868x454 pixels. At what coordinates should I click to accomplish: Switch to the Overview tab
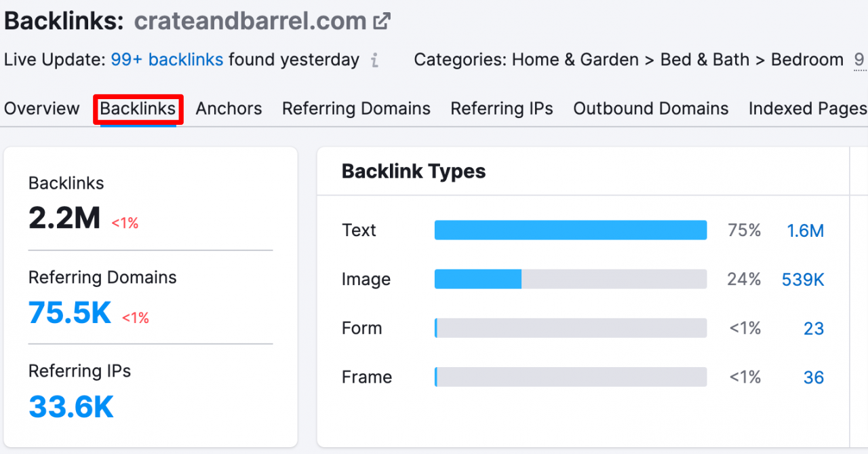(x=42, y=109)
